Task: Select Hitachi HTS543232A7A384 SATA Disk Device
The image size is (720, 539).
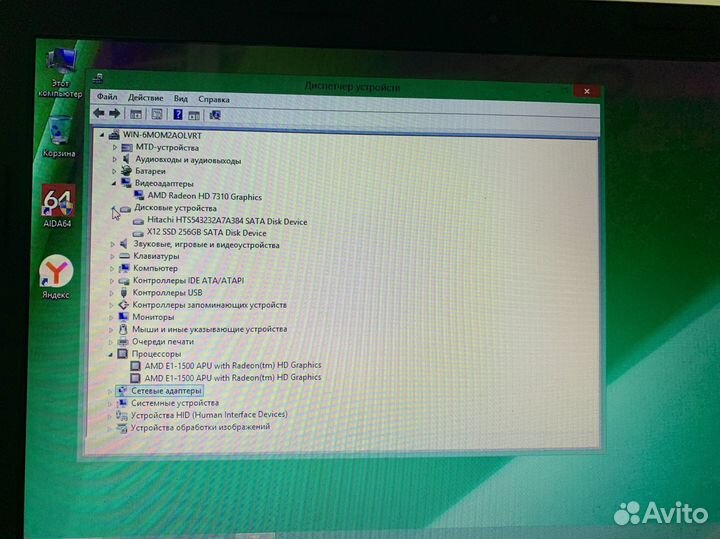Action: tap(227, 221)
